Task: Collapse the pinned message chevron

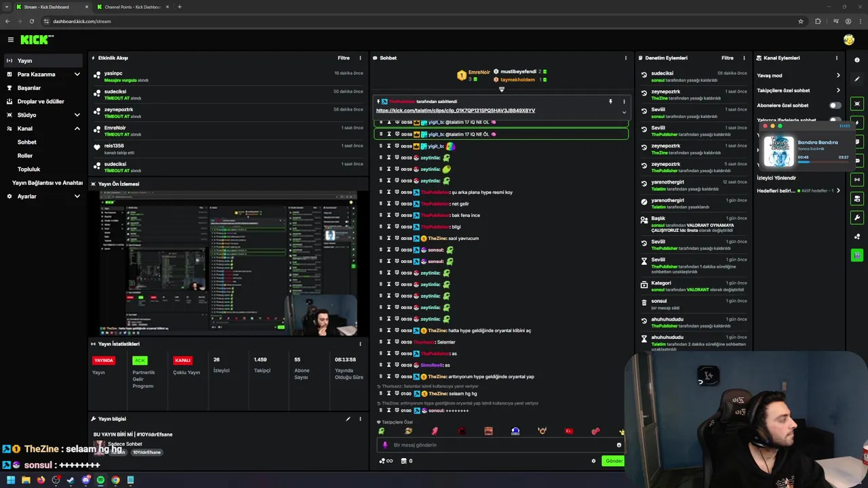Action: tap(624, 112)
